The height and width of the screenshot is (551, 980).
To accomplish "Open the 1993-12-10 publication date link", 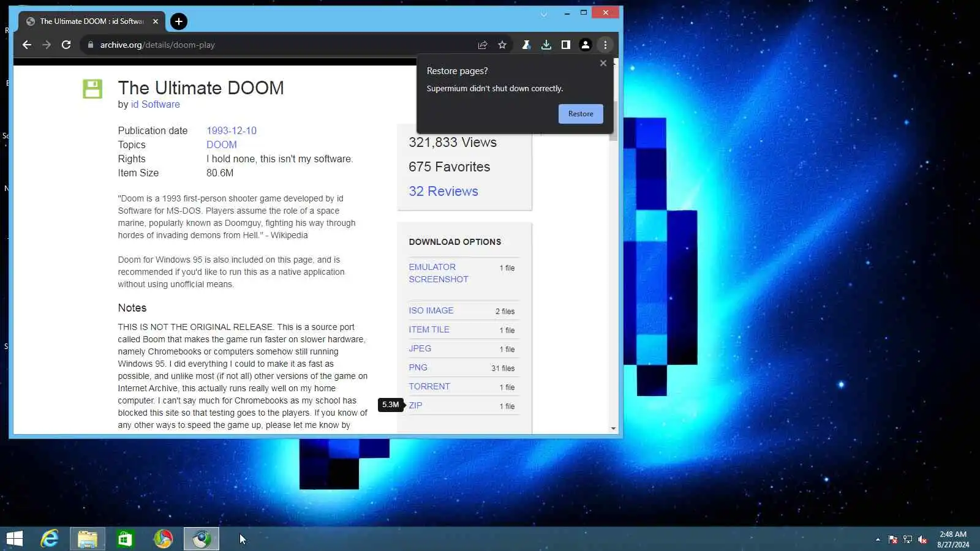I will 232,131.
